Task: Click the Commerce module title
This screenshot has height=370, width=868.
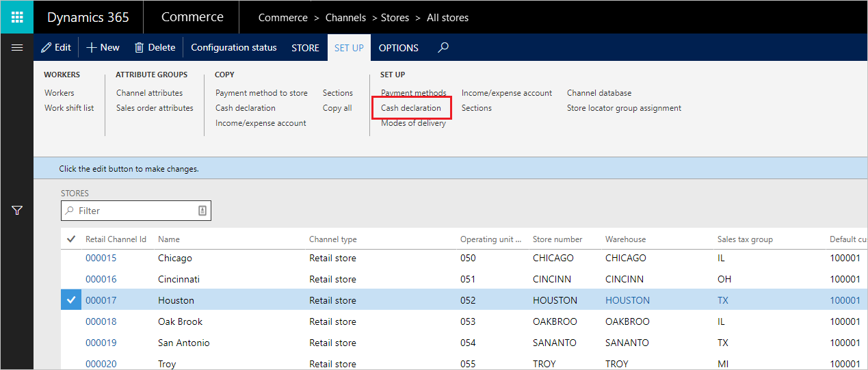Action: [192, 17]
